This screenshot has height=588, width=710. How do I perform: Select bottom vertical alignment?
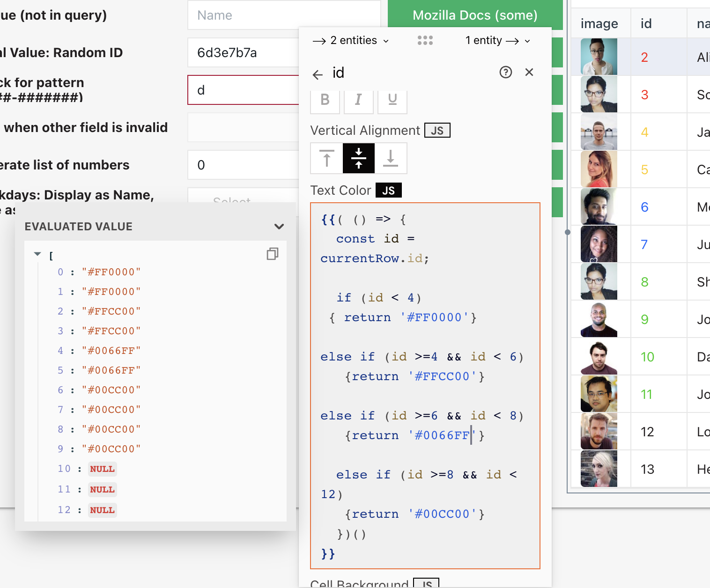point(391,158)
